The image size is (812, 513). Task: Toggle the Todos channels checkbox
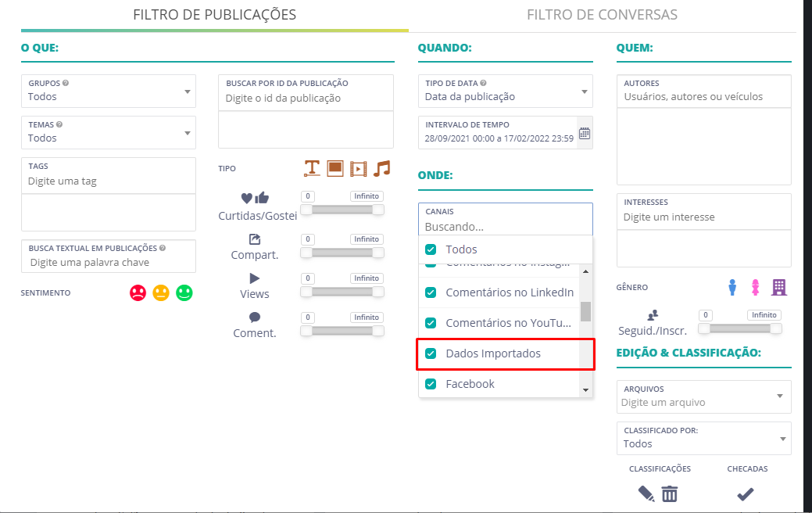431,249
